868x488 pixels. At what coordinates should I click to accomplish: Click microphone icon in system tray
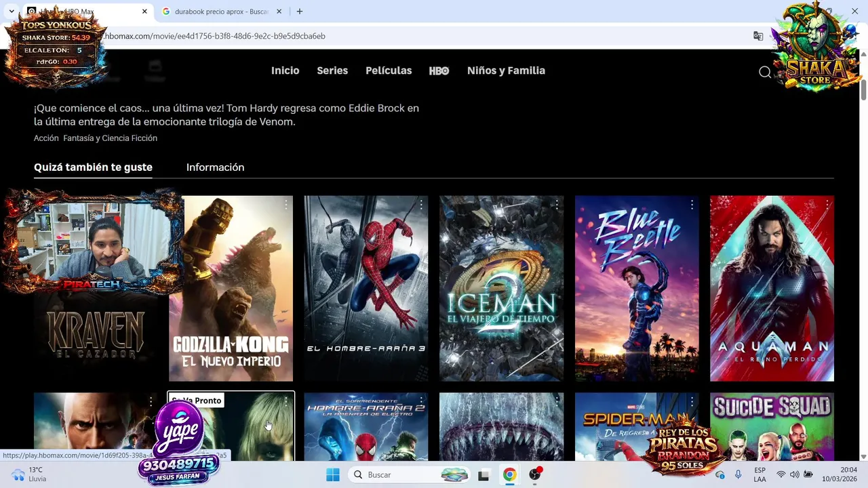coord(738,474)
